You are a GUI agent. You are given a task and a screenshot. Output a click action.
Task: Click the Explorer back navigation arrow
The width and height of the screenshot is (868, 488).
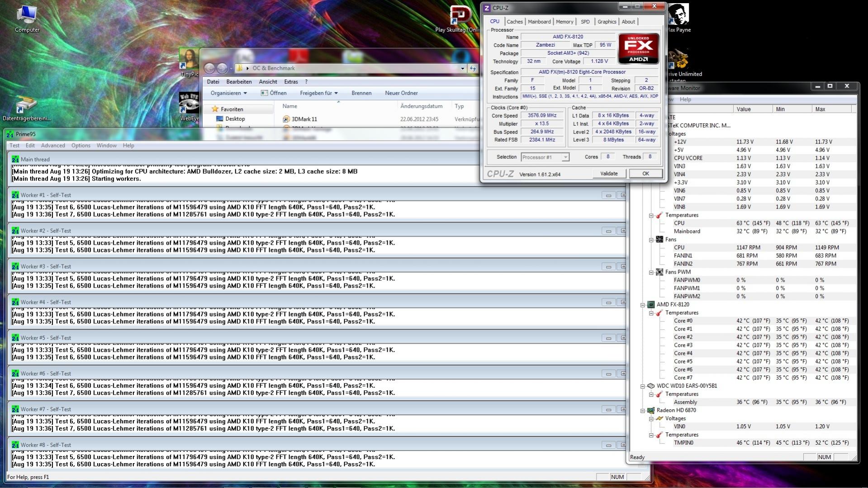[209, 68]
